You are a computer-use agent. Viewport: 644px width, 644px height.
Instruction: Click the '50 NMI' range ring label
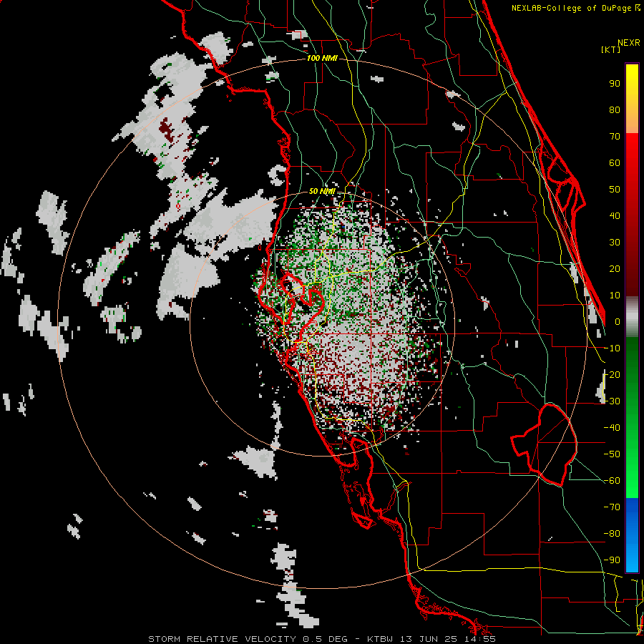click(322, 191)
